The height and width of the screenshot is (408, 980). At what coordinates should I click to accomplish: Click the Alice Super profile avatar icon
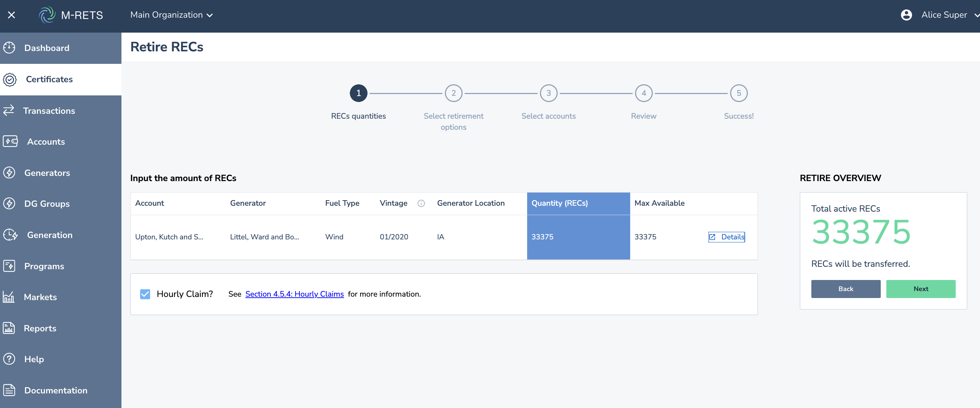(x=906, y=15)
